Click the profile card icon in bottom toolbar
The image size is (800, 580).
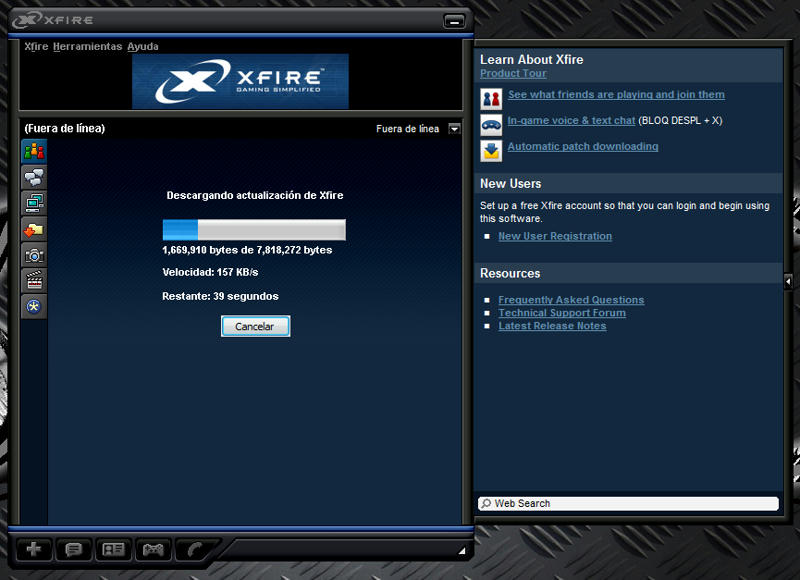tap(113, 549)
